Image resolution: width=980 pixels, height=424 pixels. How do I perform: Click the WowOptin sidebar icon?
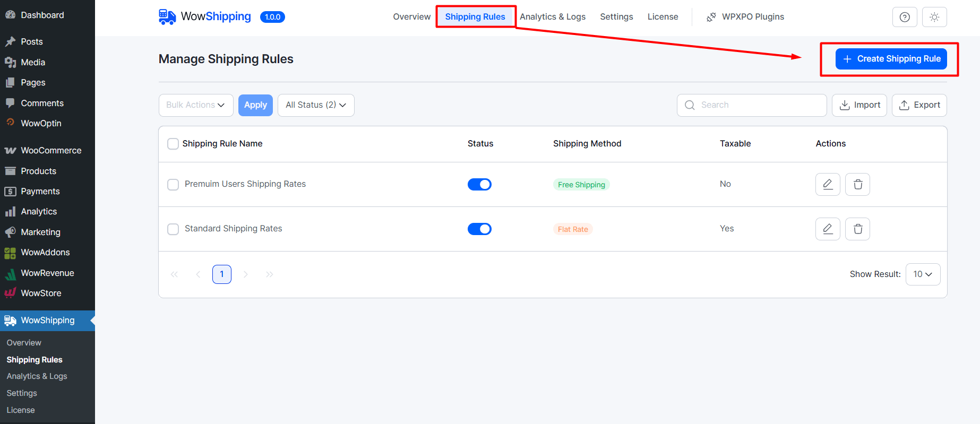[x=10, y=123]
